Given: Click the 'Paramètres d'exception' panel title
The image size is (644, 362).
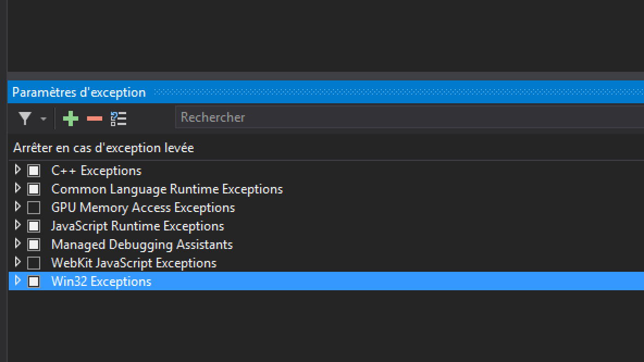Looking at the screenshot, I should [x=79, y=92].
